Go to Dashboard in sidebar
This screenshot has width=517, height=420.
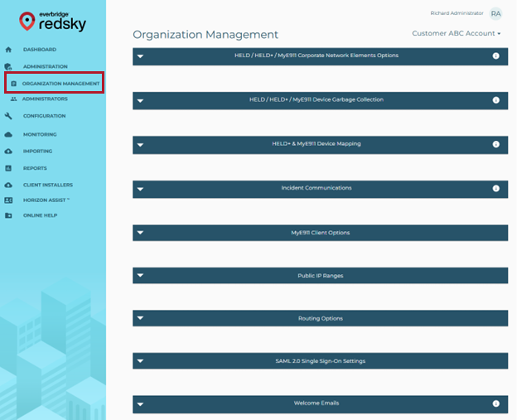coord(40,50)
